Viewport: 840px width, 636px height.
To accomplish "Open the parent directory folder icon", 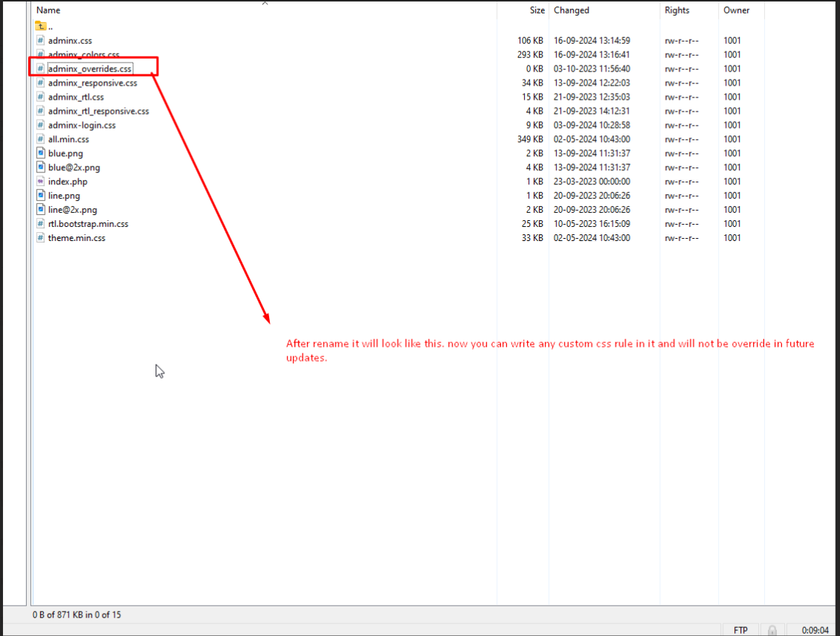I will (41, 26).
